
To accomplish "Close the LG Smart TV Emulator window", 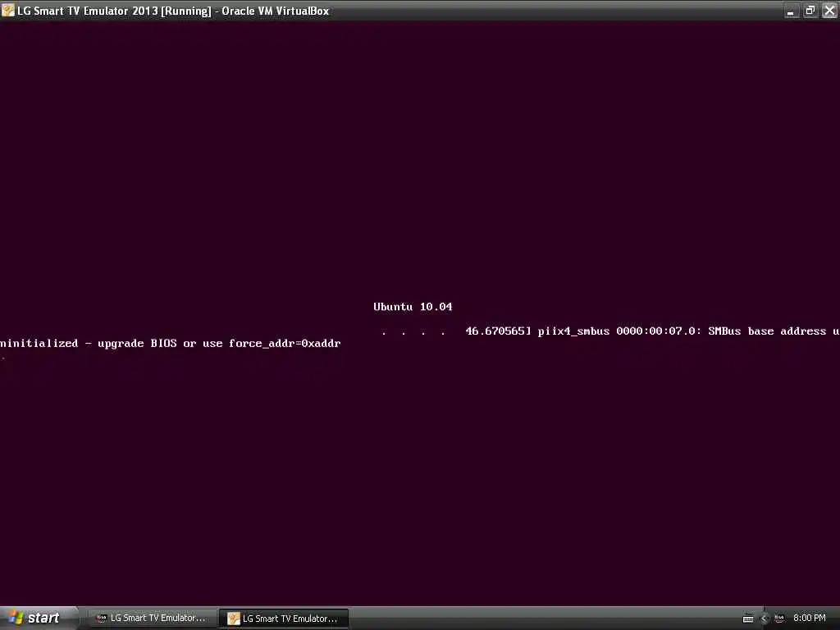I will [830, 11].
